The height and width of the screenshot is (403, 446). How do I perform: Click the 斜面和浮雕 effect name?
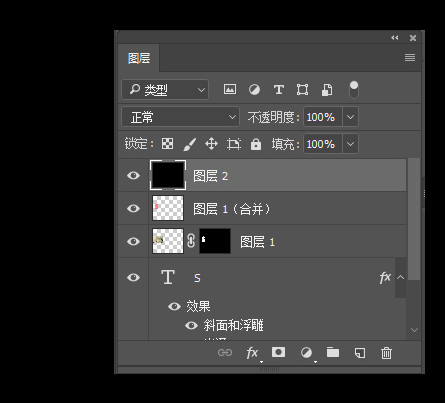[233, 325]
